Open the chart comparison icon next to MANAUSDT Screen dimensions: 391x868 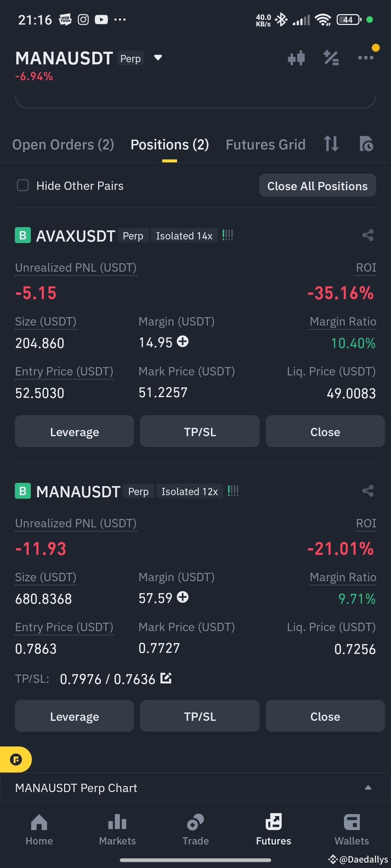click(296, 58)
